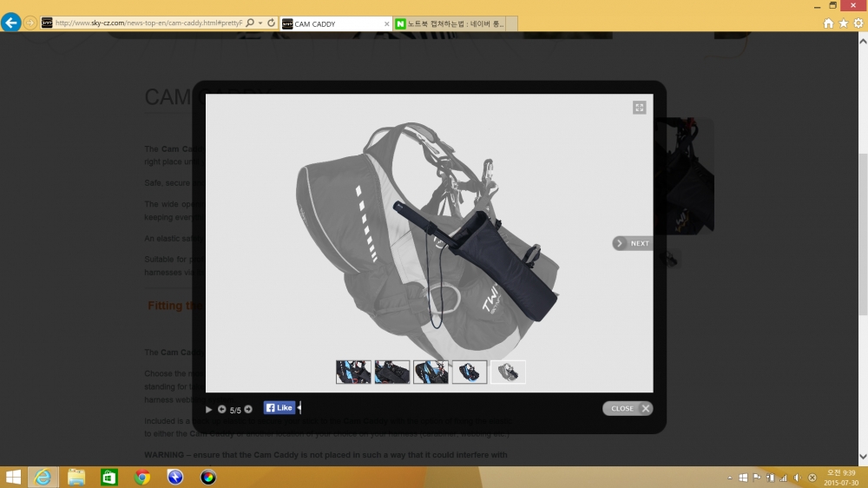Open the address bar autocomplete dropdown arrow
This screenshot has width=868, height=488.
(x=260, y=23)
